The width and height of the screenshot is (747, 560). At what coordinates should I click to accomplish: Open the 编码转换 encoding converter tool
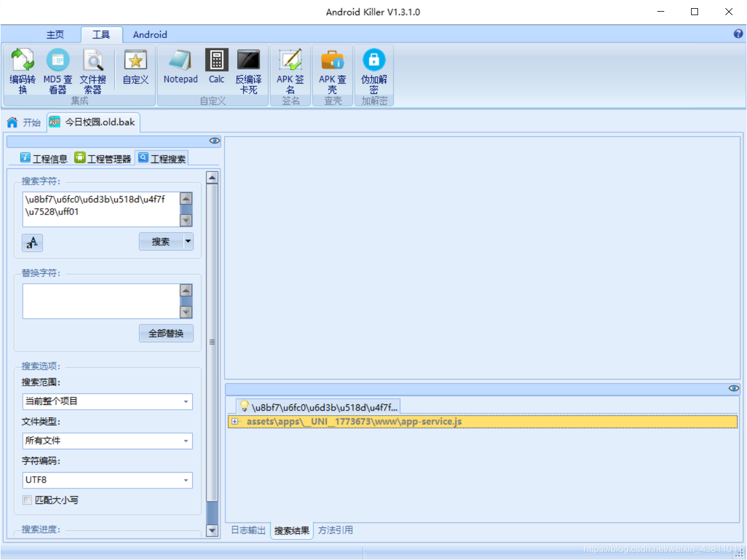pos(23,71)
